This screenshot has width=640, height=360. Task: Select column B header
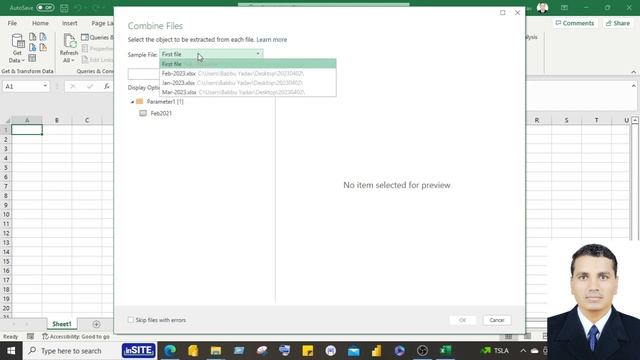[57, 120]
